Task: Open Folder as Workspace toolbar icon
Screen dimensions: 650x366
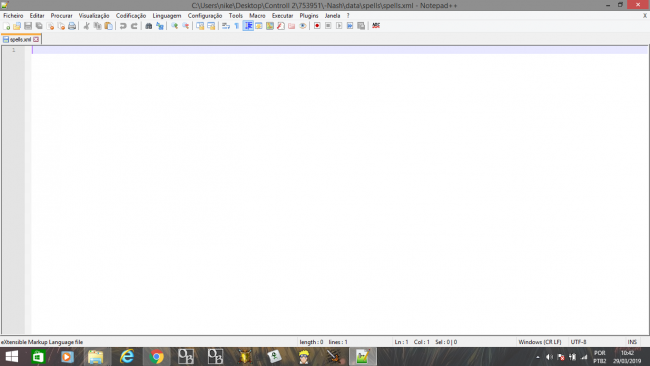Action: click(x=291, y=26)
